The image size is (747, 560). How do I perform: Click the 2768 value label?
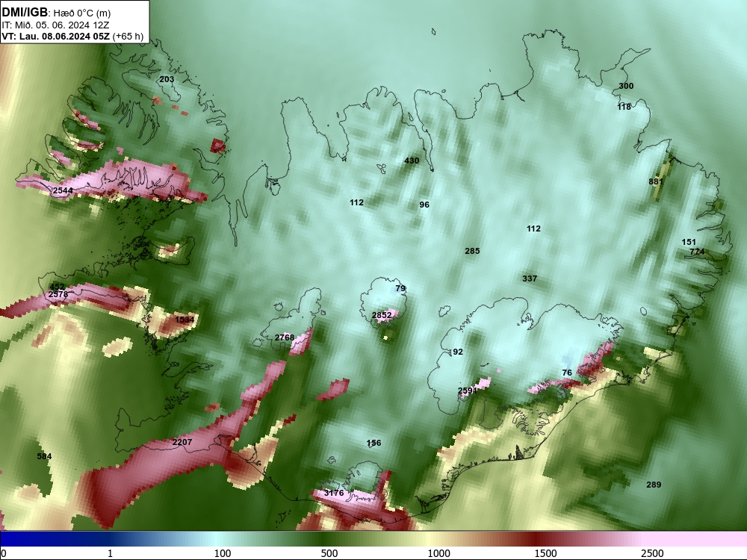(x=285, y=337)
